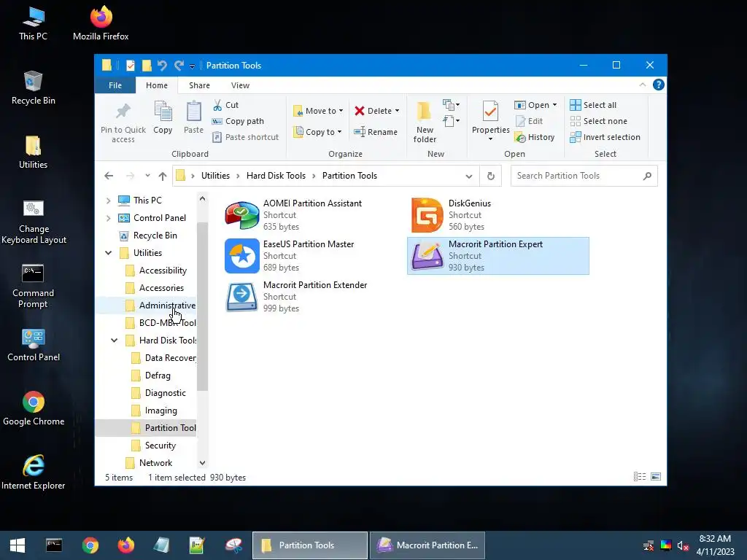
Task: Open the Easy access dropdown icon
Action: (x=451, y=121)
